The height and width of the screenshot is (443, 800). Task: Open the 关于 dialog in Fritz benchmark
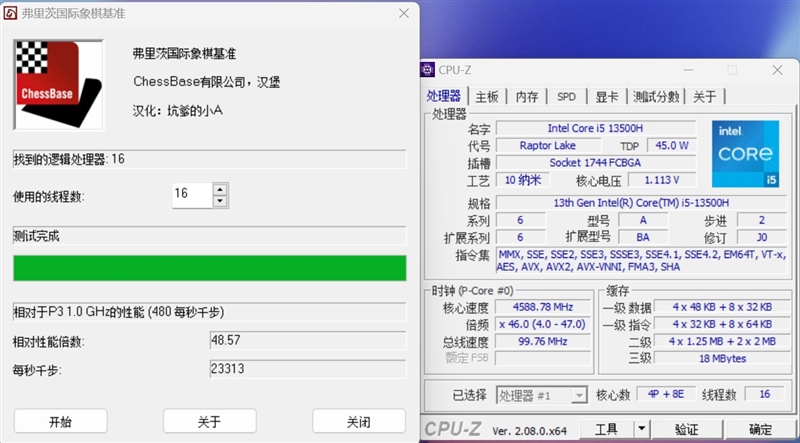[x=209, y=421]
